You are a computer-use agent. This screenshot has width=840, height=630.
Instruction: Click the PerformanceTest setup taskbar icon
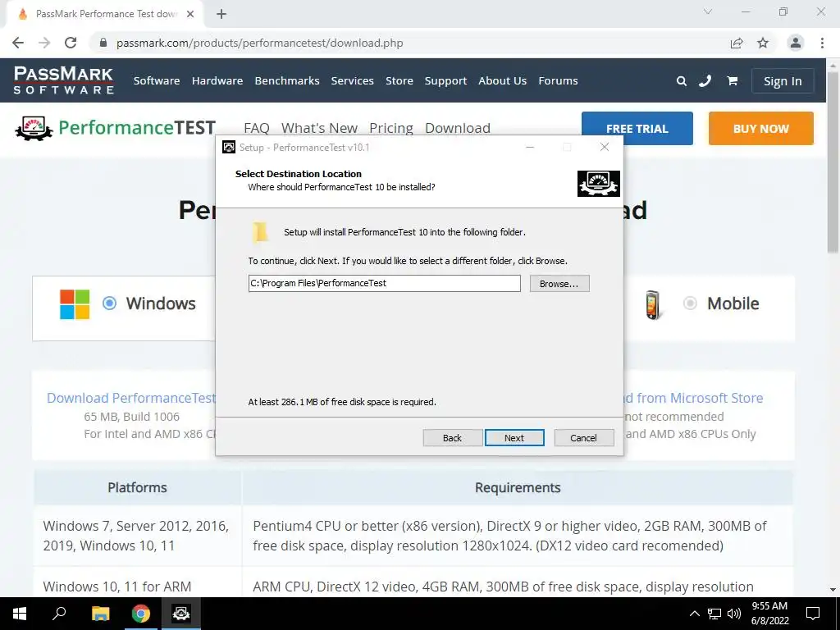tap(181, 614)
